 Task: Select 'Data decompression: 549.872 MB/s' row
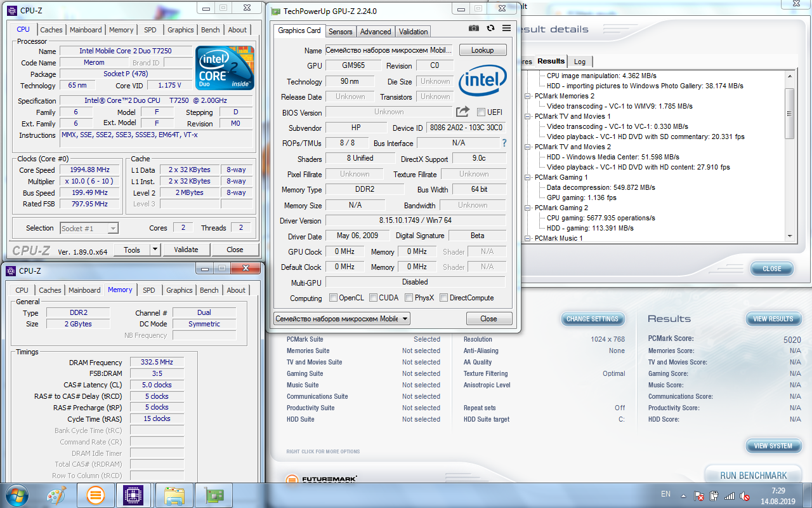coord(601,187)
